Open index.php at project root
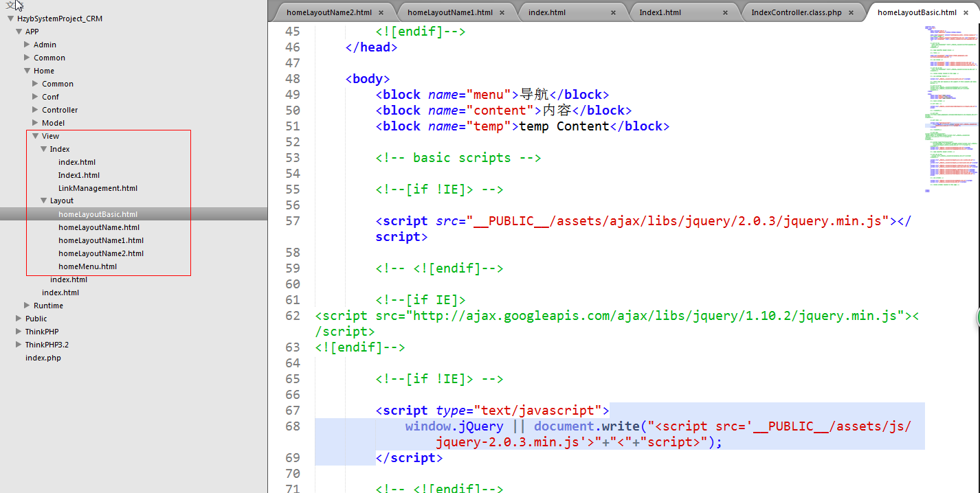Screen dimensions: 980x493 pos(43,358)
